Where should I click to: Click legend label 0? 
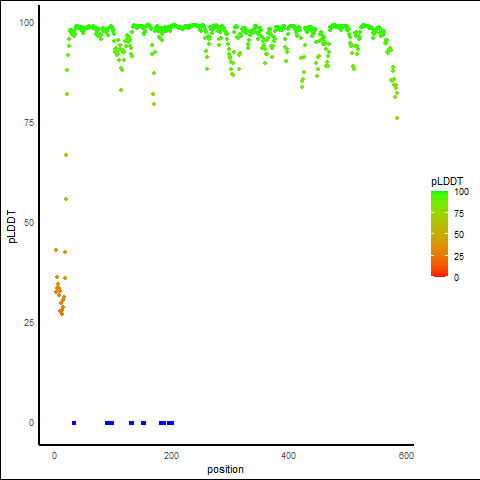456,278
